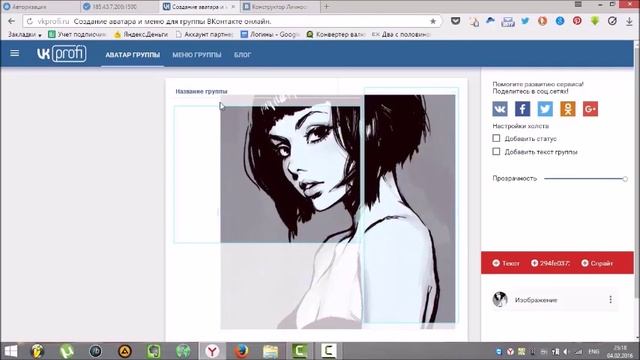
Task: Open the mail extension icon
Action: click(x=508, y=22)
